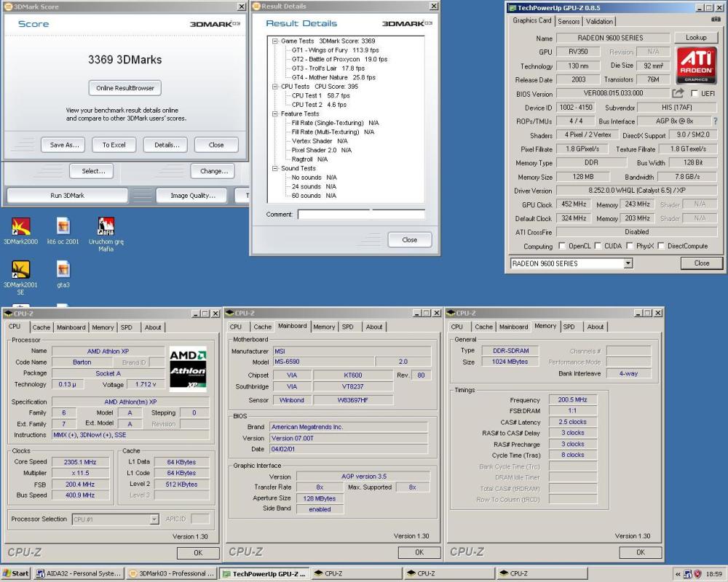This screenshot has width=728, height=582.
Task: Collapse the Sound Tests tree node
Action: click(x=275, y=169)
